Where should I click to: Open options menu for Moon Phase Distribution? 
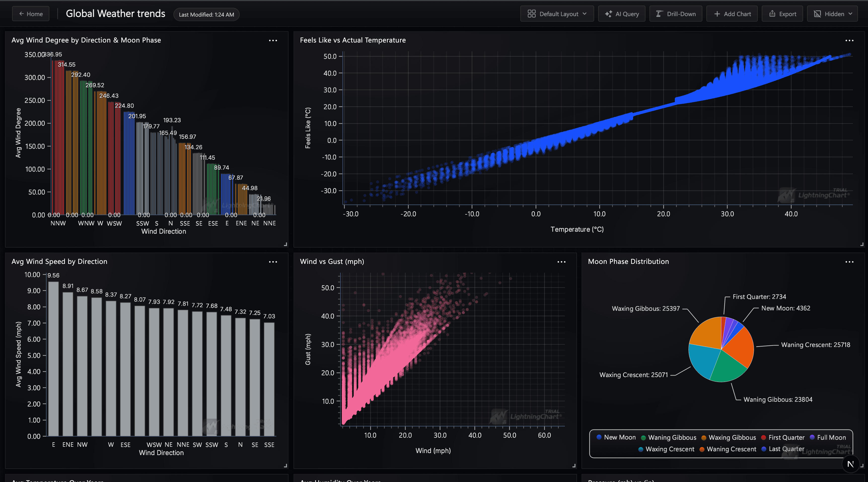849,262
